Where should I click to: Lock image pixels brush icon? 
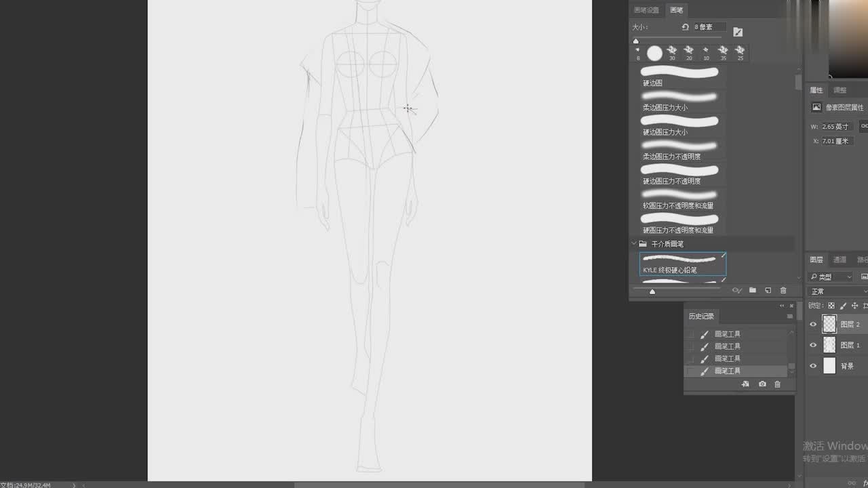(x=844, y=306)
